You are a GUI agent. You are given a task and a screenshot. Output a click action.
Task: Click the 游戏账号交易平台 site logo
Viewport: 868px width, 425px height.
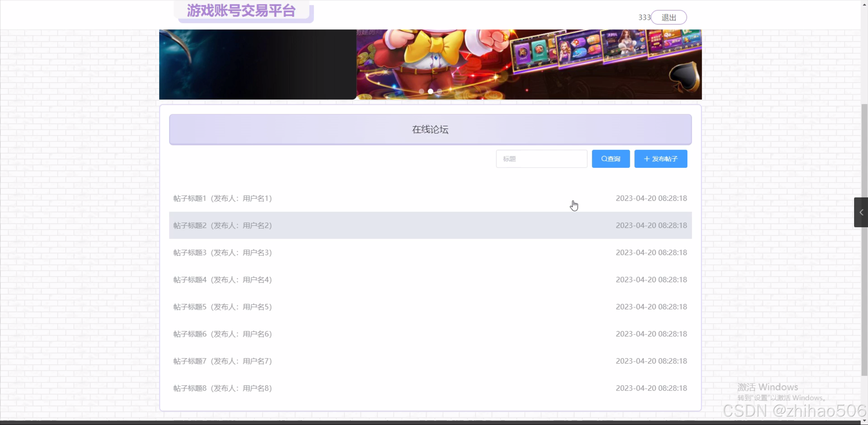(241, 11)
